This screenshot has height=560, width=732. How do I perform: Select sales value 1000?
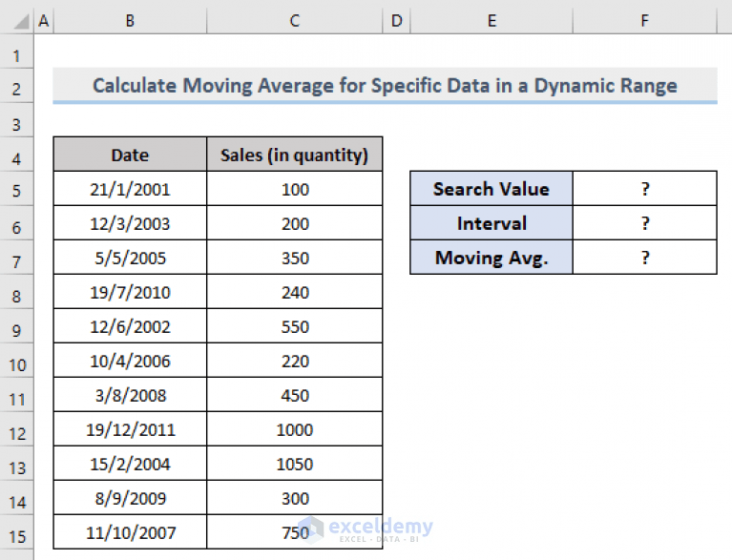click(x=295, y=429)
